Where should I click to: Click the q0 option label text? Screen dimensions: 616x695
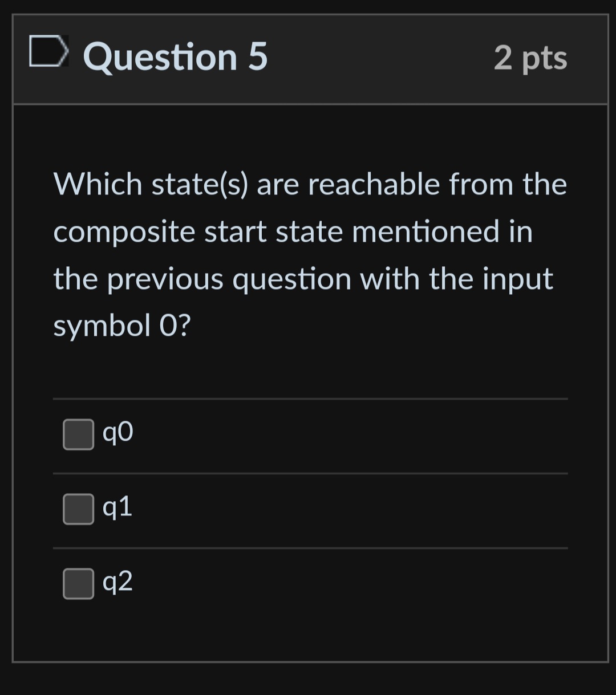(x=117, y=433)
